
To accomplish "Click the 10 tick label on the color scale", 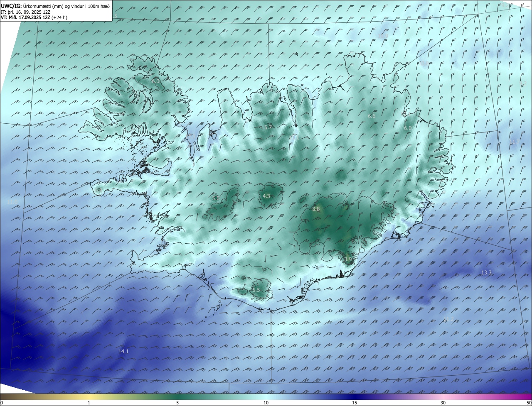I will coord(266,403).
